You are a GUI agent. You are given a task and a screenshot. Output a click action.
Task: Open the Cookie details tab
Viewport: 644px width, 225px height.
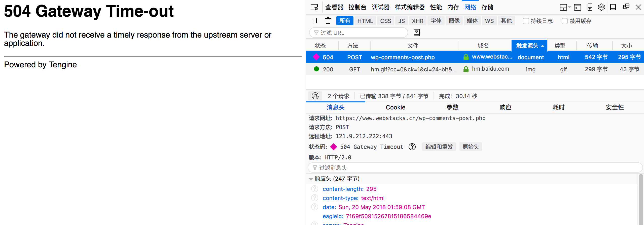(396, 107)
